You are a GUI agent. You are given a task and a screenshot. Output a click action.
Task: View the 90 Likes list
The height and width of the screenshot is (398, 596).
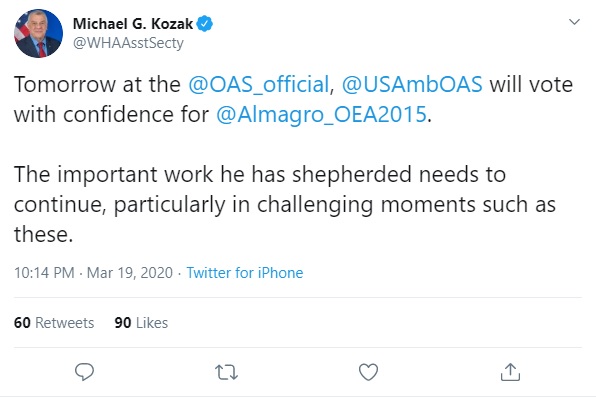pyautogui.click(x=141, y=323)
